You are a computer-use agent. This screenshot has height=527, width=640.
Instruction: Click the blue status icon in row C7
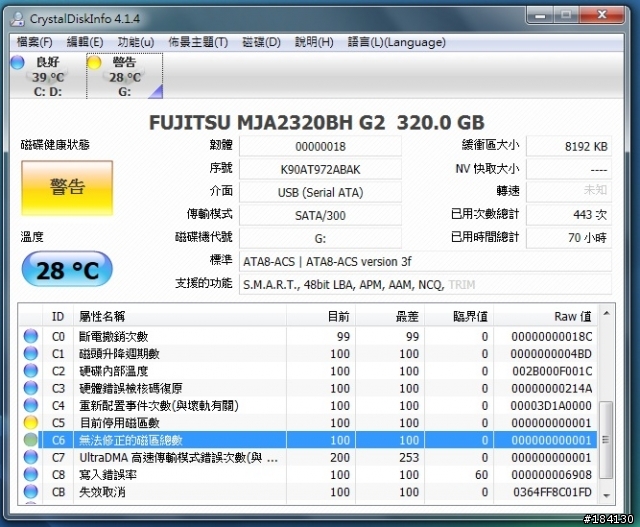pos(31,457)
